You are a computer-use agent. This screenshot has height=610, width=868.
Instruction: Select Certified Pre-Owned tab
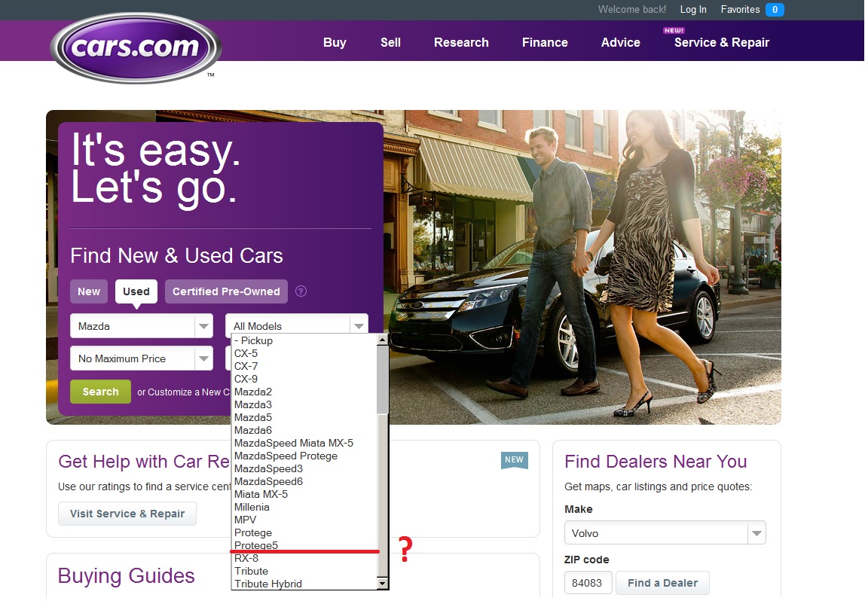(x=226, y=291)
